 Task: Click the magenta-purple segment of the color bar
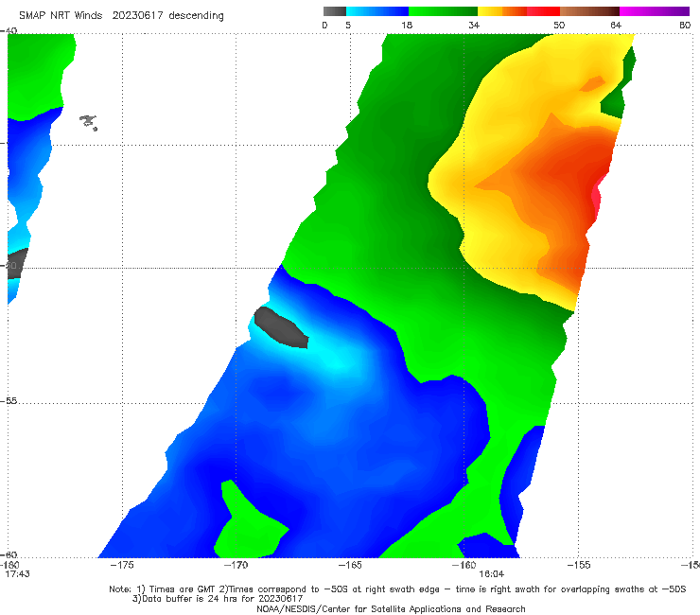[655, 11]
